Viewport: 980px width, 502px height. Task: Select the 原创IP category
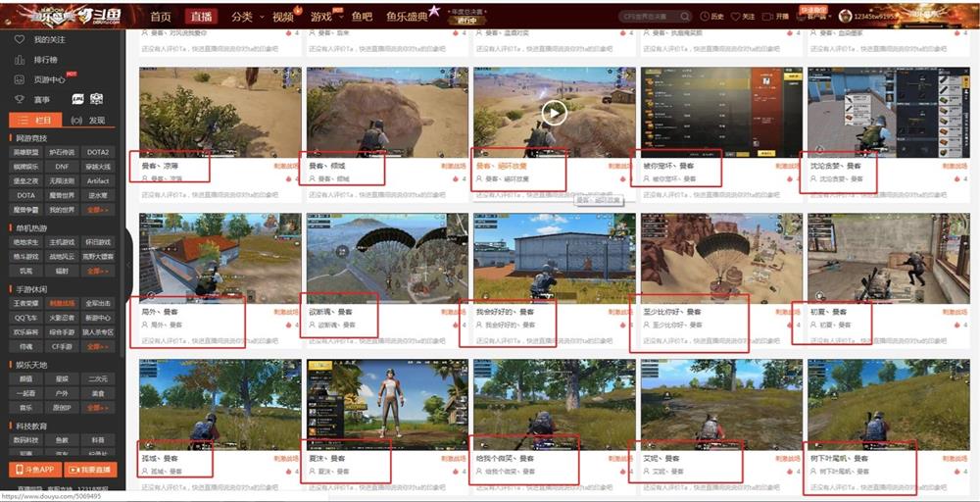point(62,408)
